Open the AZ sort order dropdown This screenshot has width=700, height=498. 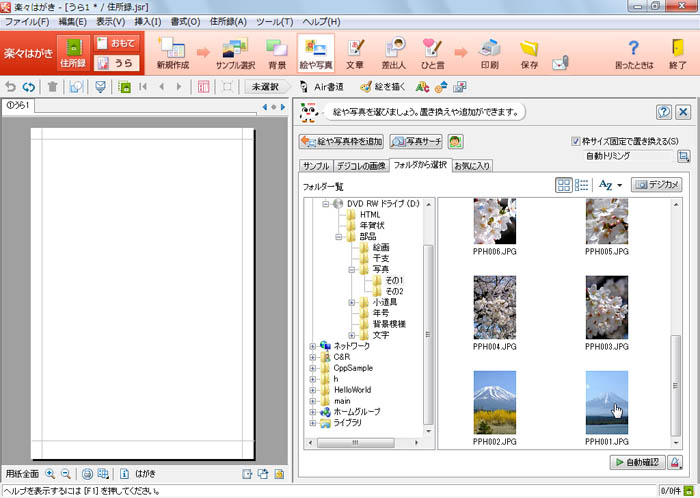609,185
